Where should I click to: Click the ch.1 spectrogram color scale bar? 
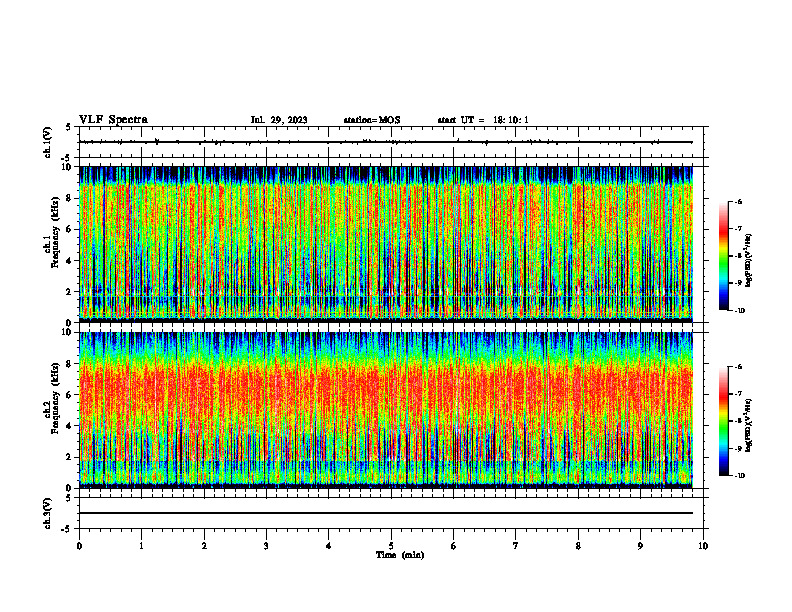(723, 256)
